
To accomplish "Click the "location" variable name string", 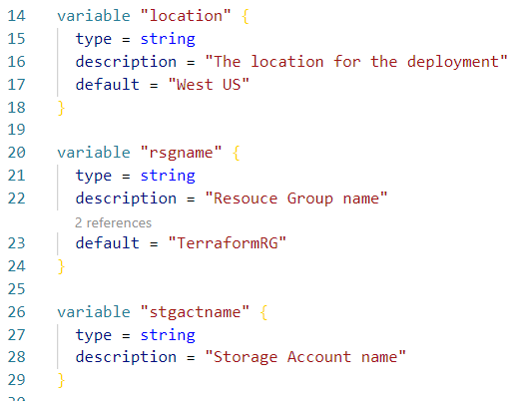I will [186, 16].
